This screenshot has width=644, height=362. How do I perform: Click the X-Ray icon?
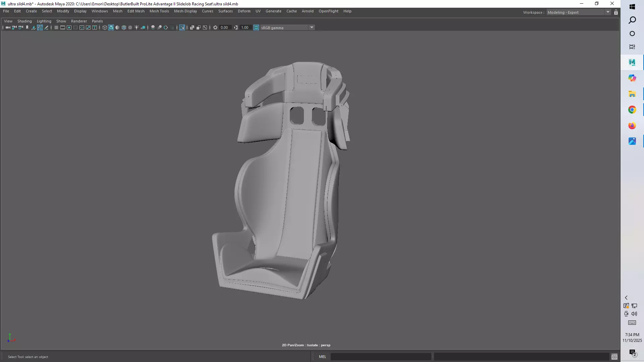click(192, 27)
